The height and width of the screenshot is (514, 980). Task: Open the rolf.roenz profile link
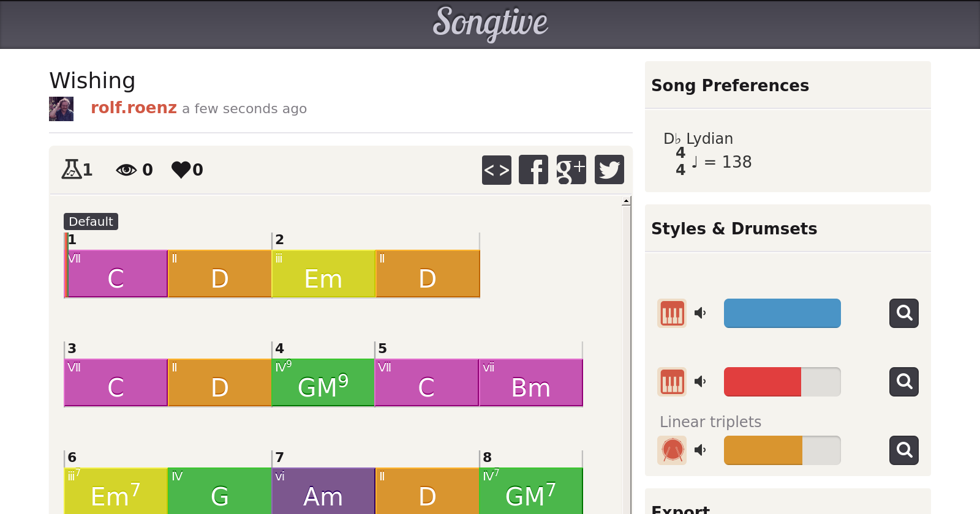[134, 108]
